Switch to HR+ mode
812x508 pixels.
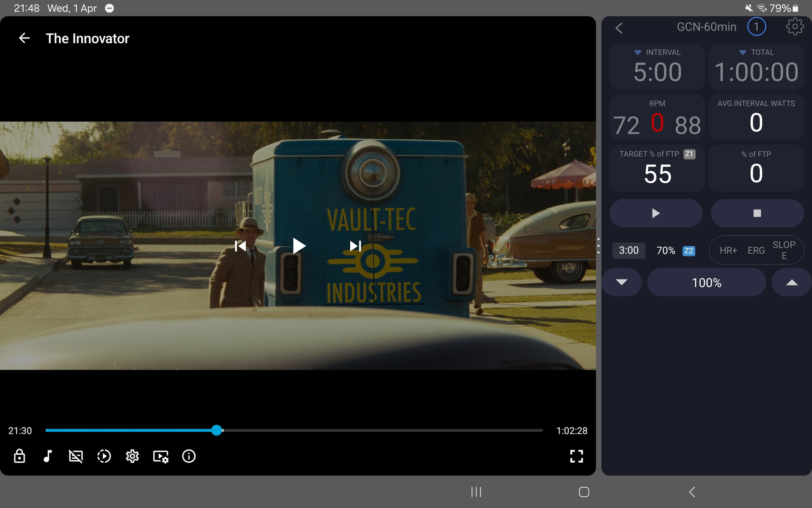pyautogui.click(x=728, y=251)
